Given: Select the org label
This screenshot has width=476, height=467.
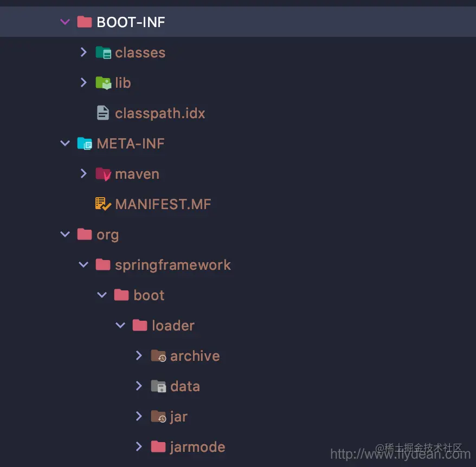Looking at the screenshot, I should [108, 236].
